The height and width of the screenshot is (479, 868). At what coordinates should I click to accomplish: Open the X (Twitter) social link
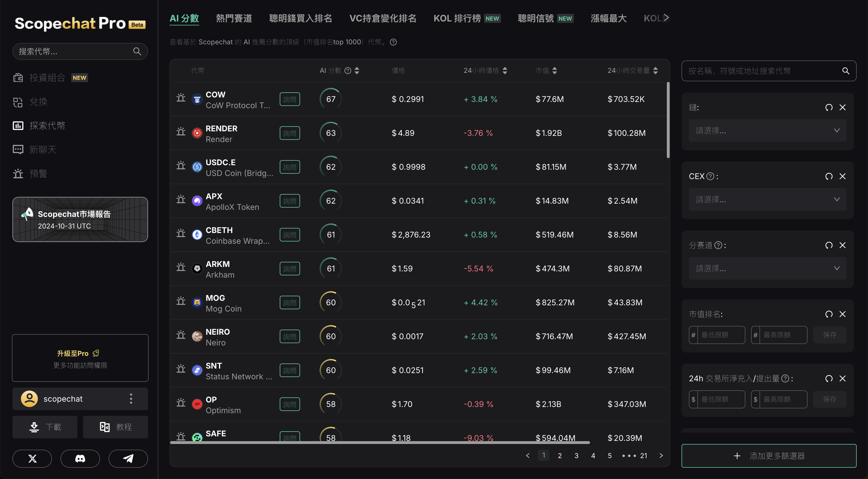32,458
